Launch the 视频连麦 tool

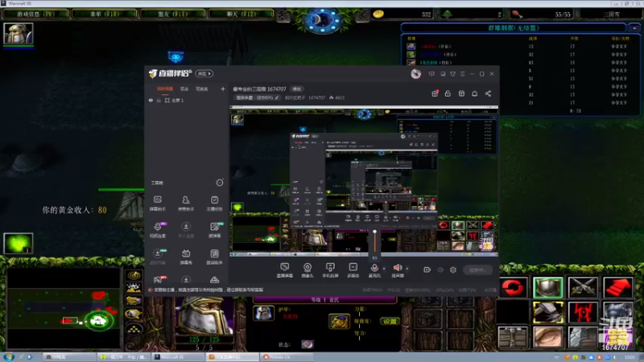coord(157,230)
